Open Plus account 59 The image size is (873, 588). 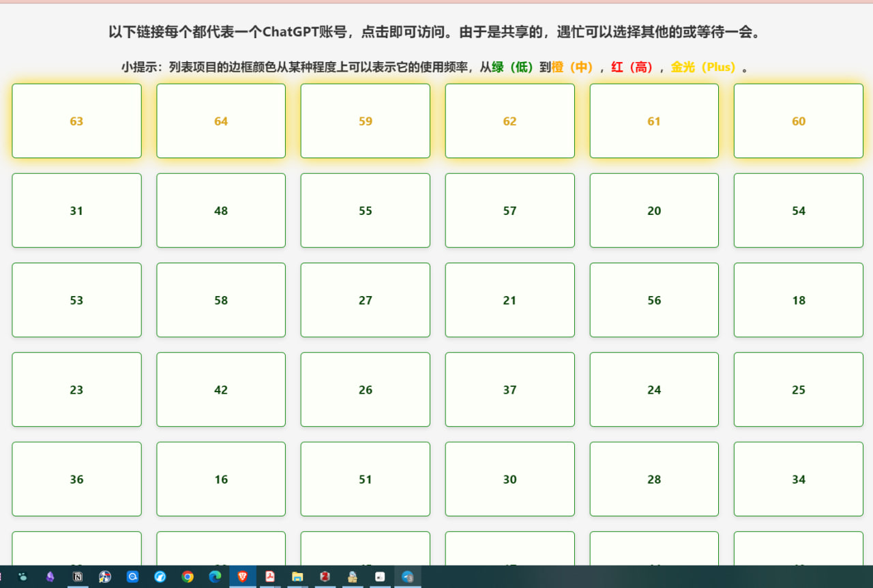pos(366,121)
